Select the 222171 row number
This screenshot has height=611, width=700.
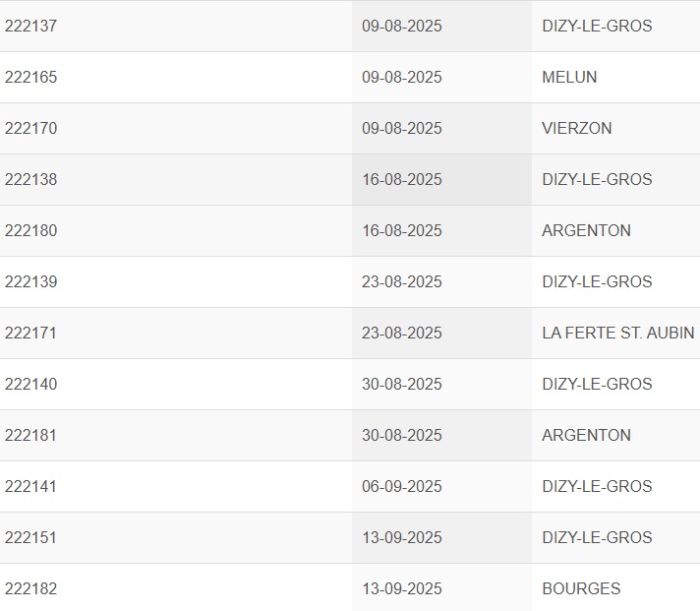(x=30, y=333)
